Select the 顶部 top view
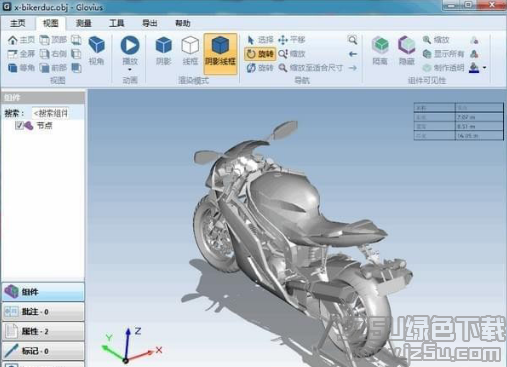Screen dimensions: 507x367 [x=53, y=40]
